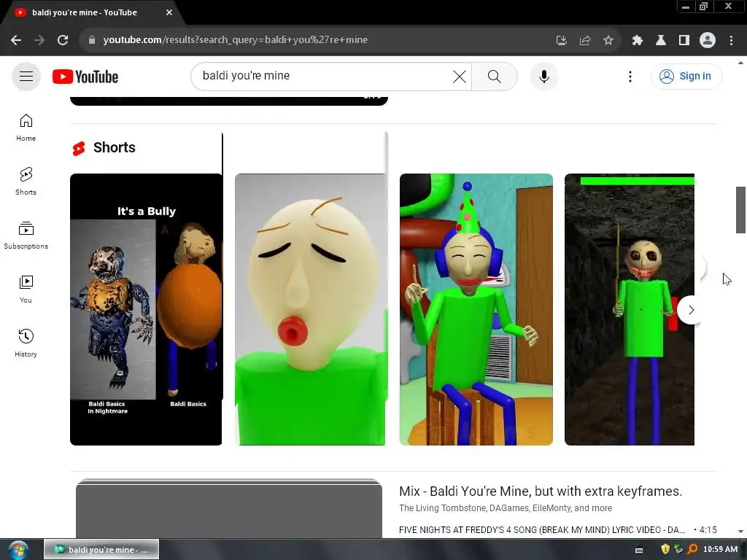Open the You section in sidebar
The height and width of the screenshot is (560, 747).
coord(26,289)
